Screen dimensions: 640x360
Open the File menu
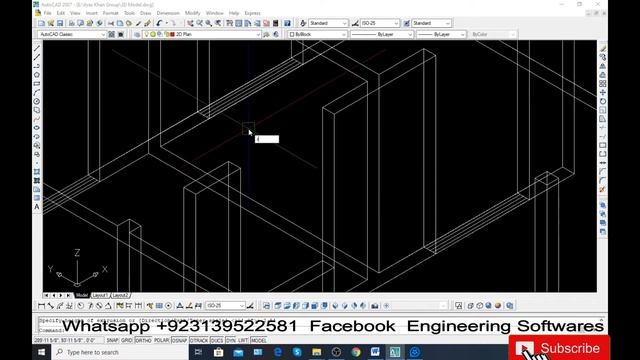coord(48,13)
